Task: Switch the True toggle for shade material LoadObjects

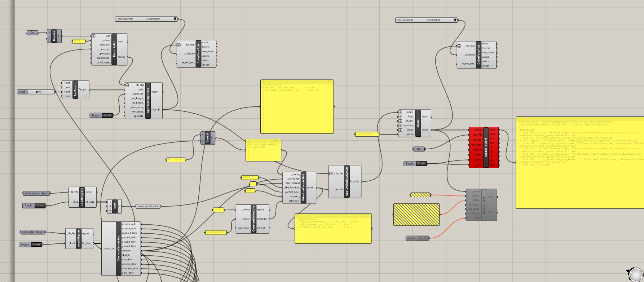Action: point(40,206)
